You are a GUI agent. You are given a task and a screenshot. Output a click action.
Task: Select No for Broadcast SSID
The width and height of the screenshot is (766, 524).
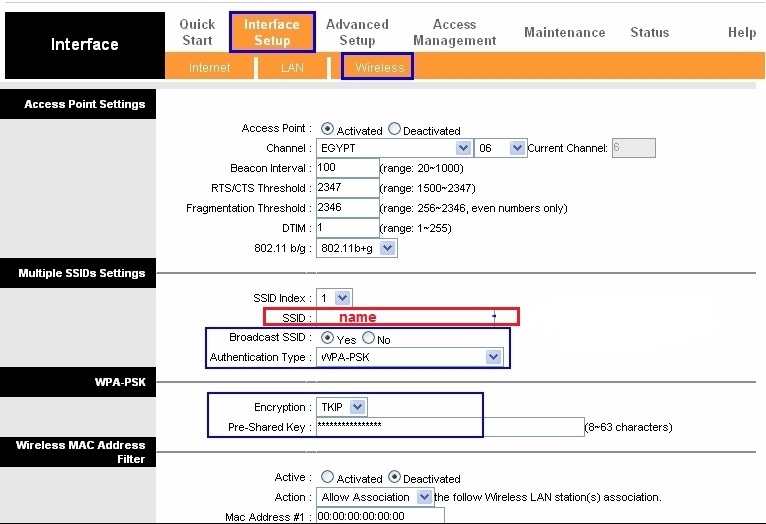[368, 338]
